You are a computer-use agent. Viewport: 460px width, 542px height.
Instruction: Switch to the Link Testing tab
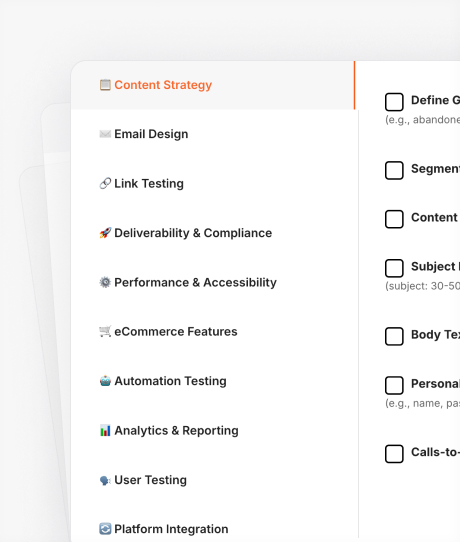tap(215, 184)
